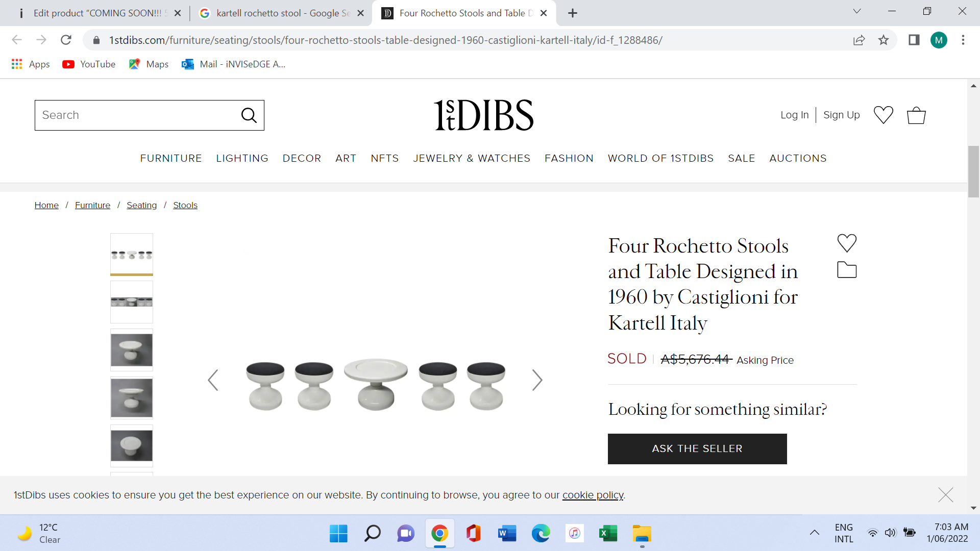View site info padlock icon
The width and height of the screenshot is (980, 551).
coord(96,40)
